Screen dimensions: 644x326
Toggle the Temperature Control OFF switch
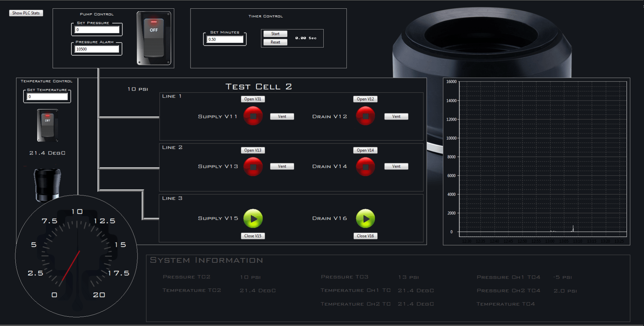point(47,126)
